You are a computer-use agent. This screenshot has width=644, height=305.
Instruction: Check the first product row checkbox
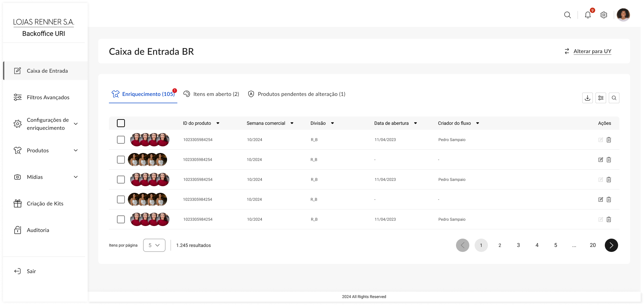click(x=121, y=140)
